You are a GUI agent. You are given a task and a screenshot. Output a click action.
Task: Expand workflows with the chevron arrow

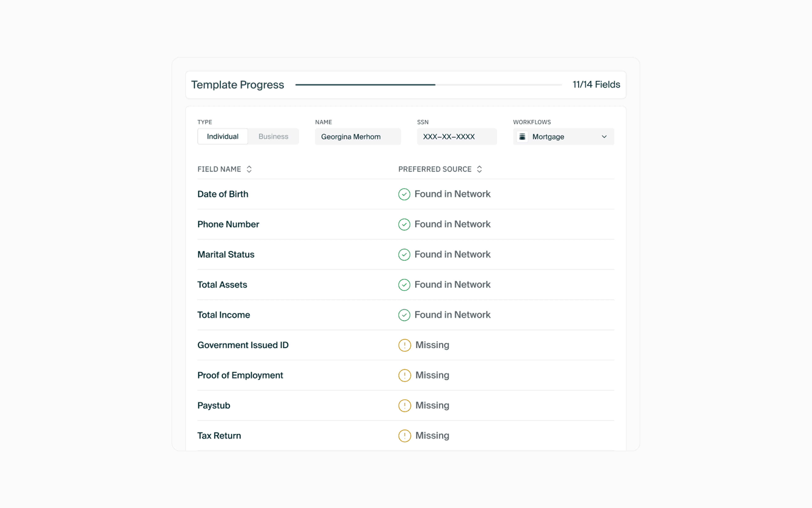[604, 137]
